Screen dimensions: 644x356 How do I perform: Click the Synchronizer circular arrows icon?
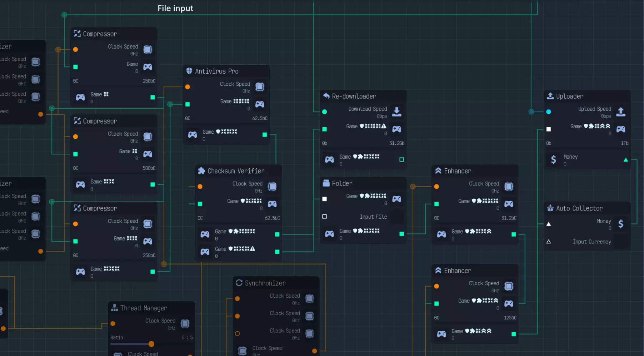(239, 283)
